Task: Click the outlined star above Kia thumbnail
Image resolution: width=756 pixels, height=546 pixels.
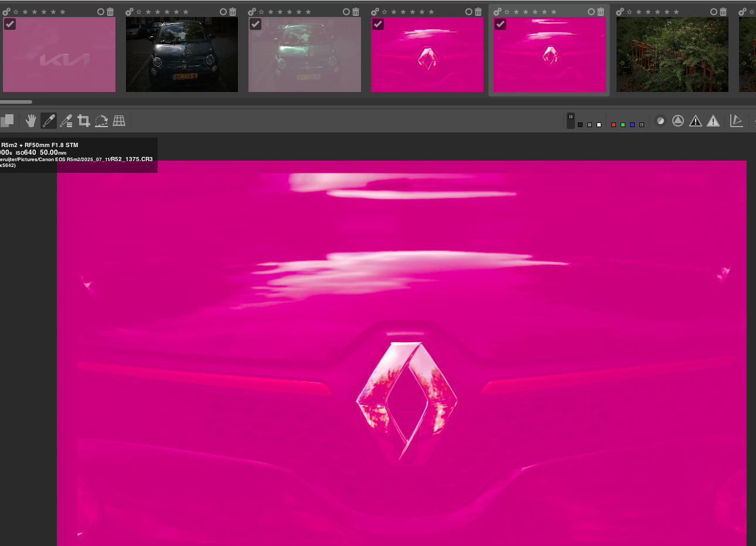Action: tap(16, 12)
